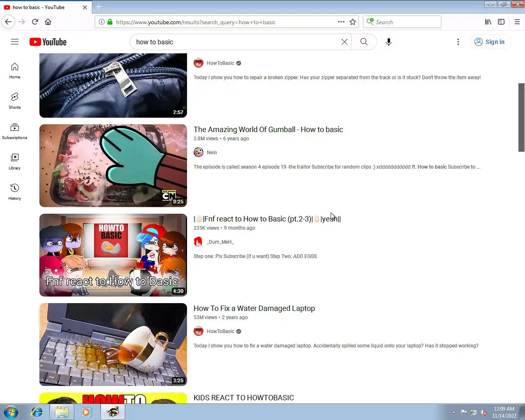Go to YouTube logo homepage

pos(48,42)
